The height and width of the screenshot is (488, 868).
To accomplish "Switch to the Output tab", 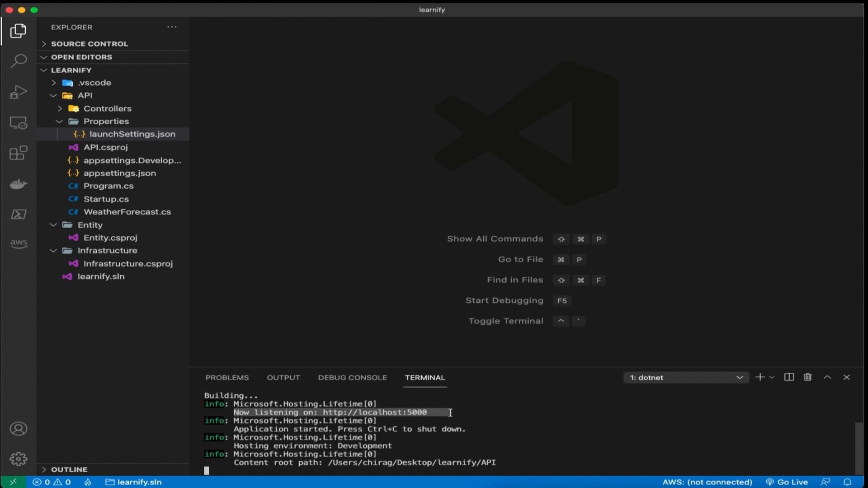I will (283, 377).
